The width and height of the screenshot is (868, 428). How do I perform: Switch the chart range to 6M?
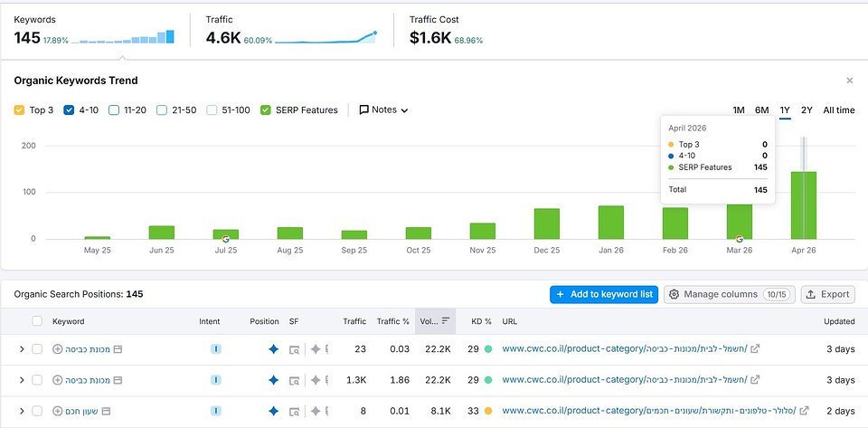761,110
